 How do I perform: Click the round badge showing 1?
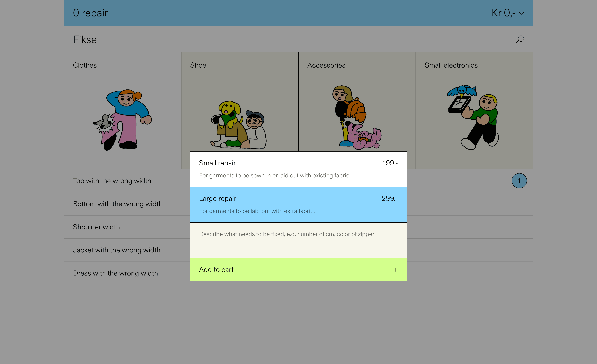coord(519,181)
